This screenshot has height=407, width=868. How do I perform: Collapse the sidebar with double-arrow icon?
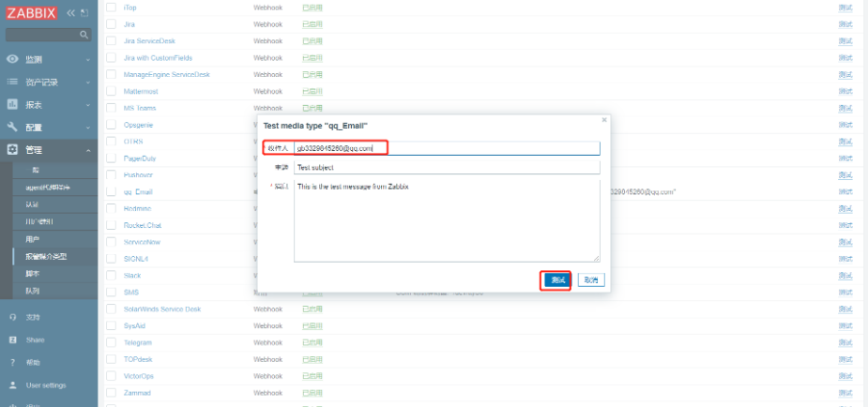tap(71, 13)
